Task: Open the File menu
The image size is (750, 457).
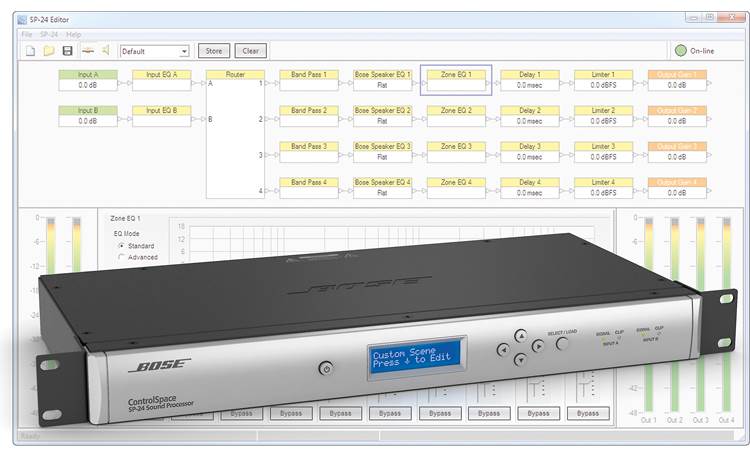Action: click(27, 34)
